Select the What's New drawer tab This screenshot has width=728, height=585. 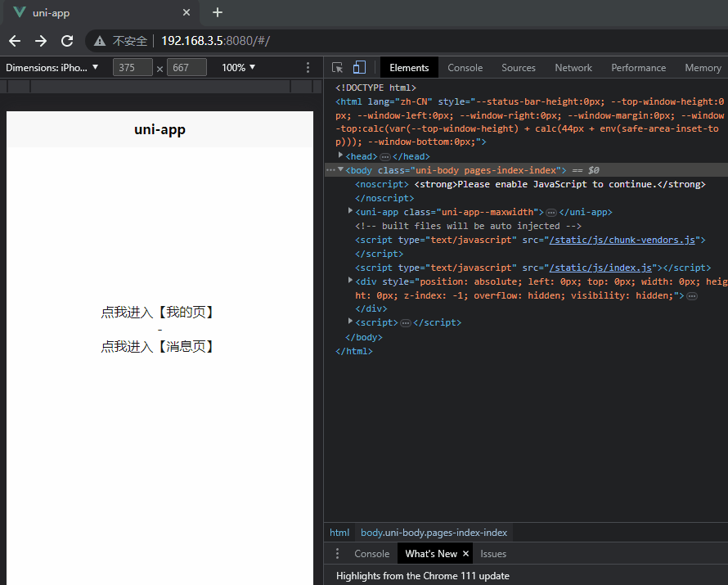[431, 554]
